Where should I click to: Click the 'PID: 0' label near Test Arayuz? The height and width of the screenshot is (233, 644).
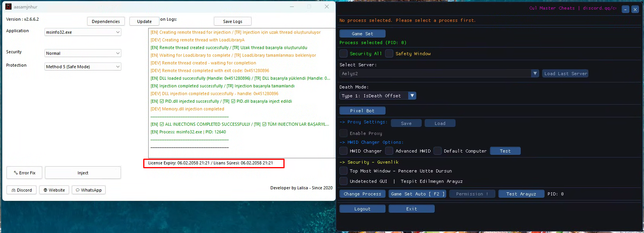click(x=556, y=194)
